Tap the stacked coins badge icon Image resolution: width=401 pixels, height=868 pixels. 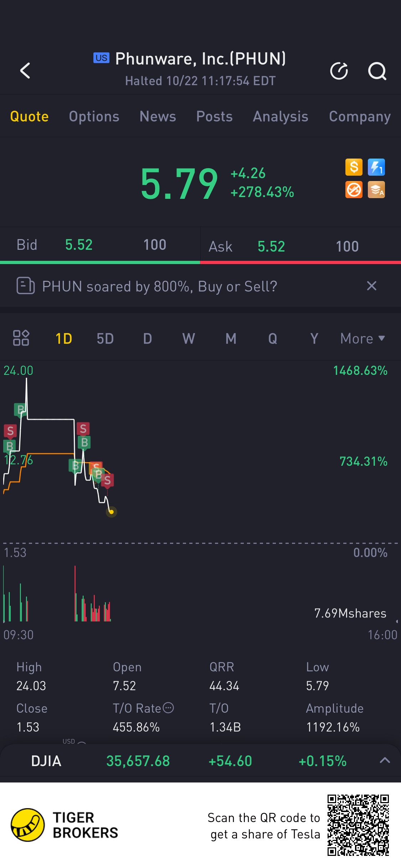point(376,190)
